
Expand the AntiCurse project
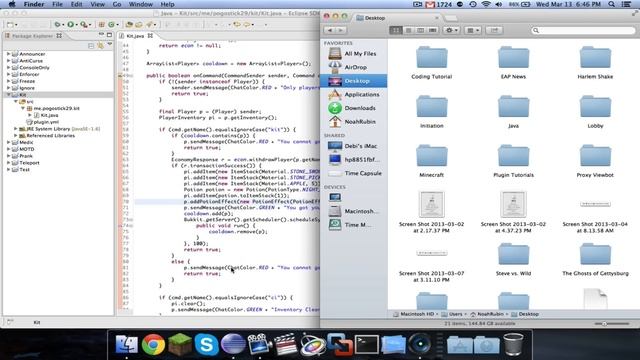point(9,61)
